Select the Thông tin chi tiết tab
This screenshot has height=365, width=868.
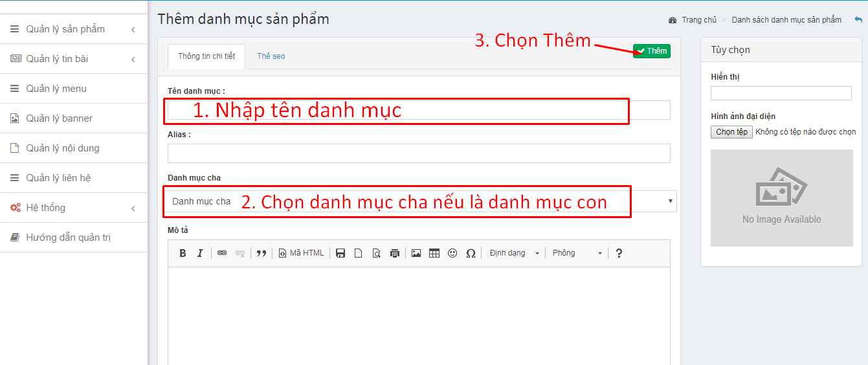coord(206,56)
